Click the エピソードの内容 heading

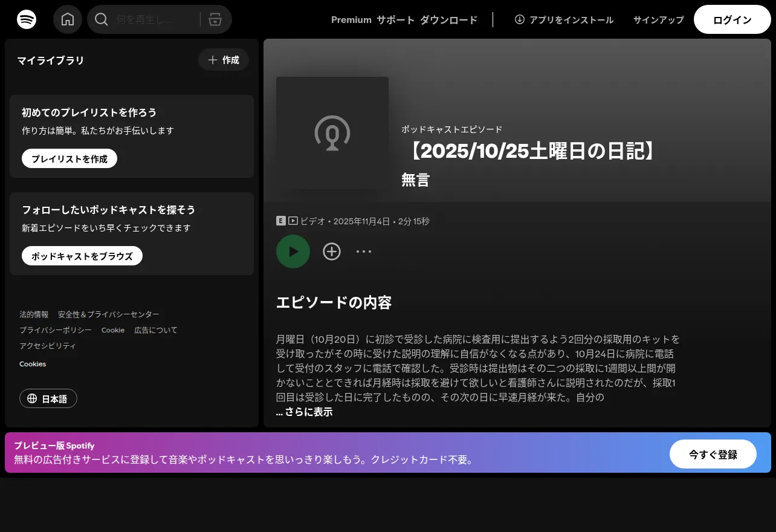(334, 303)
